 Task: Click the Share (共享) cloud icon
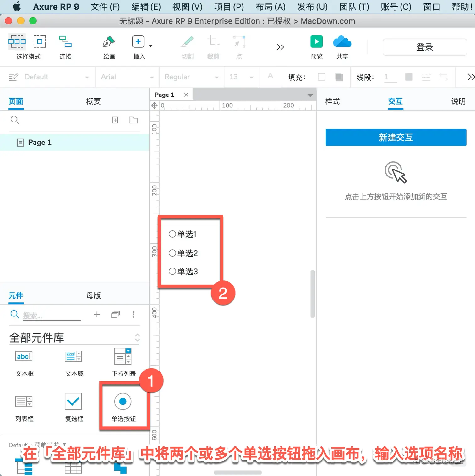tap(342, 42)
